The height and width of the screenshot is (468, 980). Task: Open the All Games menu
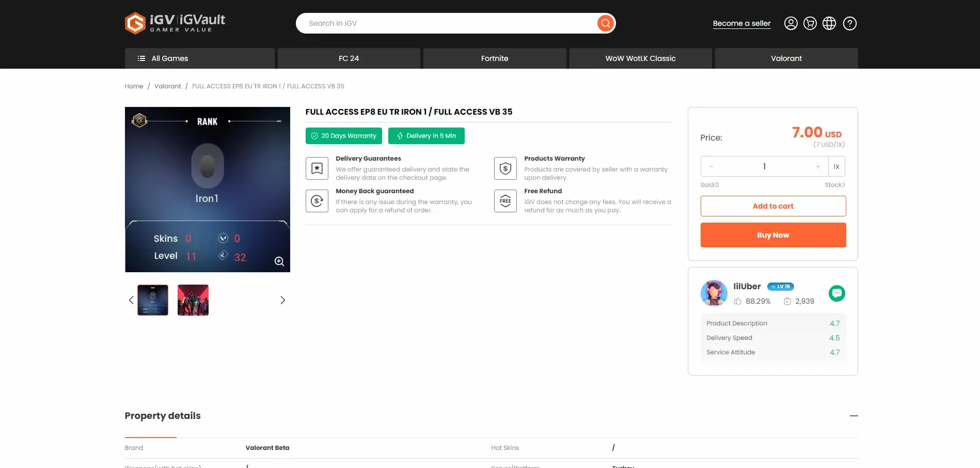199,58
